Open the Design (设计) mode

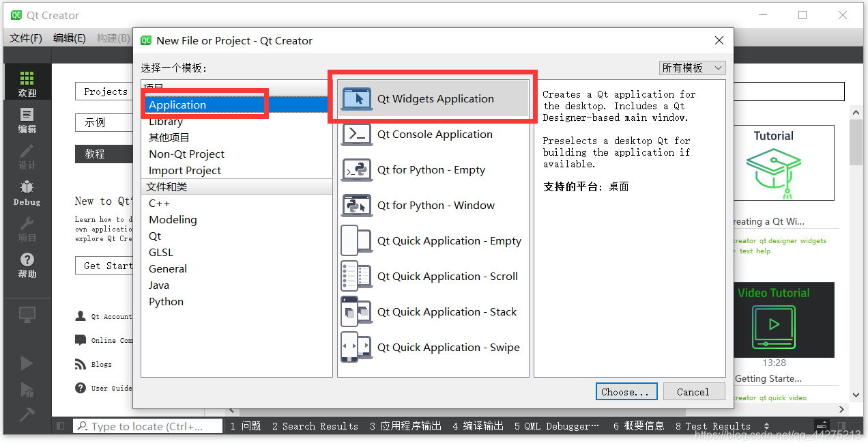(x=27, y=156)
